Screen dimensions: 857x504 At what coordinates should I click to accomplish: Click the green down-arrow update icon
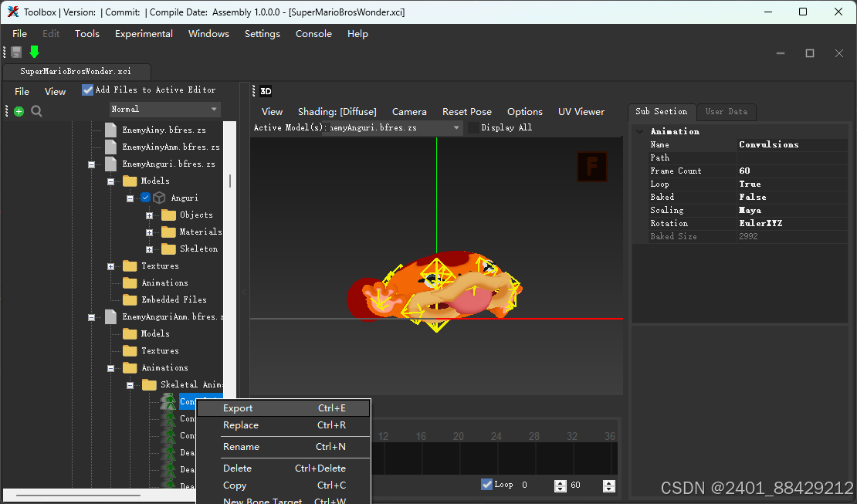click(x=35, y=52)
